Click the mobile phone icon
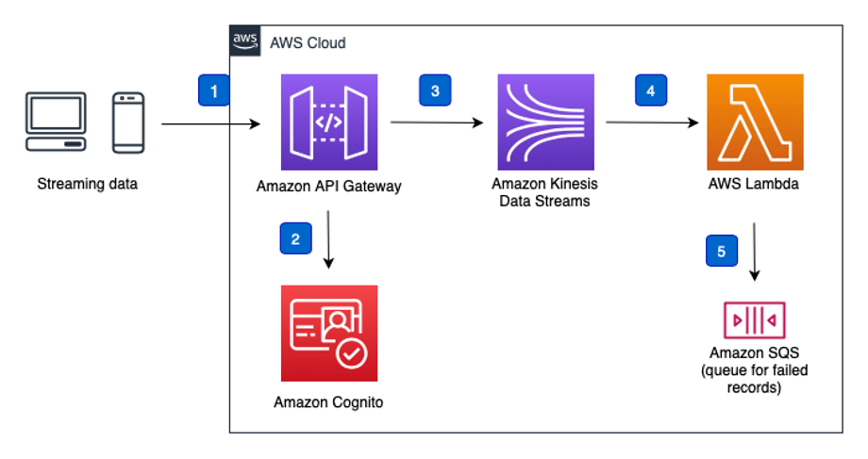Viewport: 868px width, 459px height. (128, 123)
